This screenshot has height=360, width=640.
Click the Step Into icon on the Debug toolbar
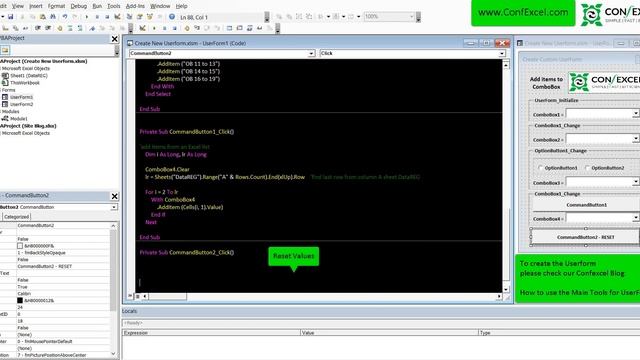pos(197,28)
